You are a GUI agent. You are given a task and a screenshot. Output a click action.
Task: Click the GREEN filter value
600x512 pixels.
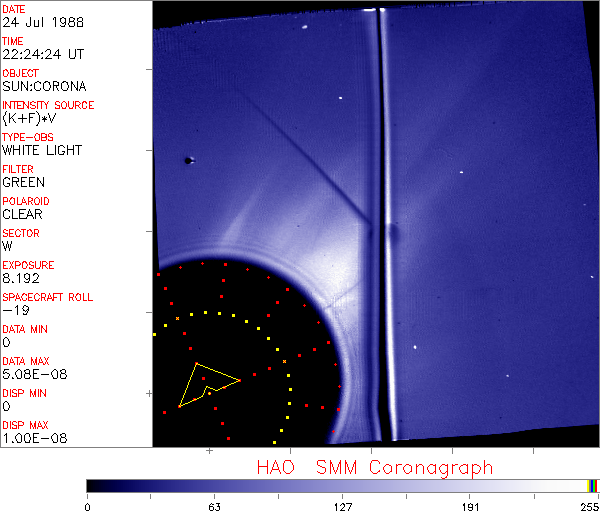(x=23, y=183)
